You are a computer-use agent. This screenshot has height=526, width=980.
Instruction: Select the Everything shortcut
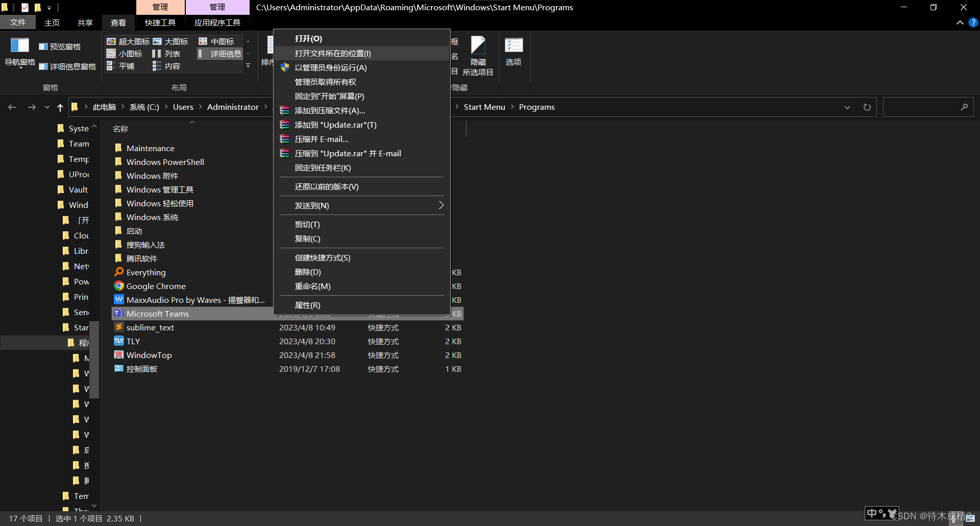pos(146,272)
